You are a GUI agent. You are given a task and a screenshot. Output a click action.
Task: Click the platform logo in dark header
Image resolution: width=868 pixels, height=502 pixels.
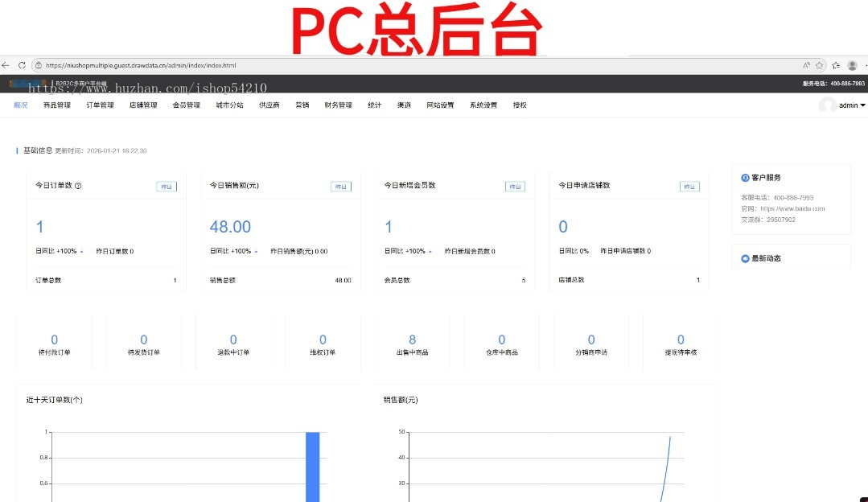click(x=28, y=84)
